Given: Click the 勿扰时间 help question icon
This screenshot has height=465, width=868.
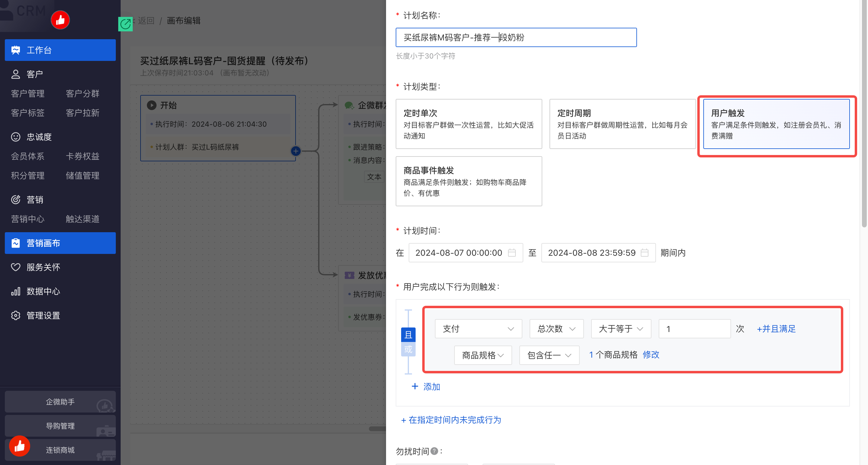Looking at the screenshot, I should pyautogui.click(x=434, y=451).
